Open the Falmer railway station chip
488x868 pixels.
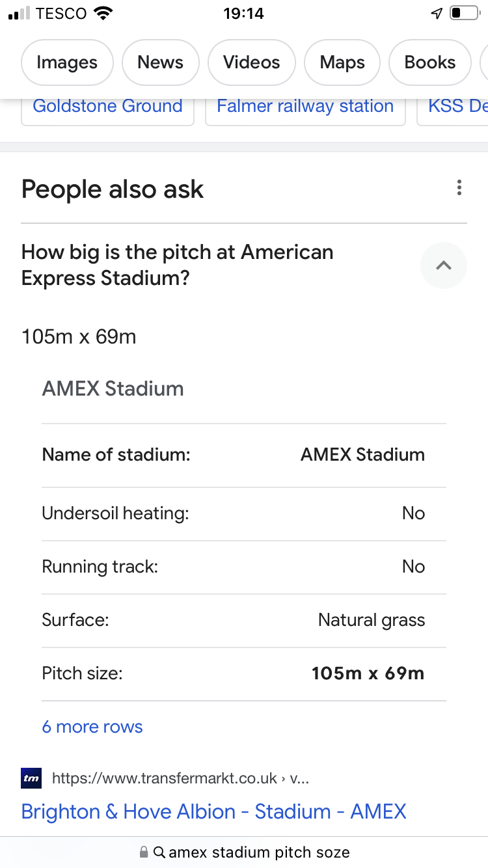pyautogui.click(x=305, y=107)
